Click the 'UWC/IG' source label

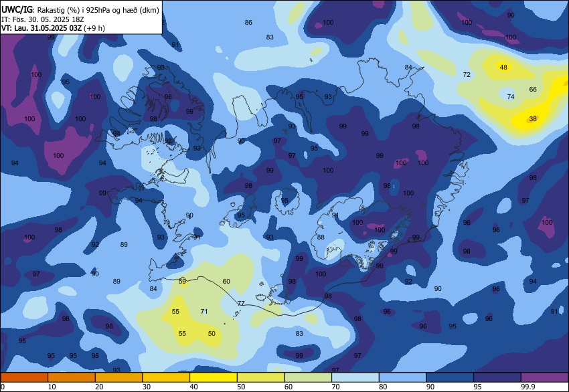click(x=17, y=10)
